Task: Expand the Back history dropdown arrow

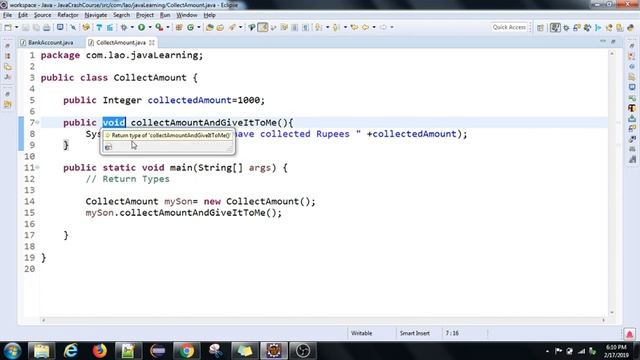Action: (x=374, y=27)
